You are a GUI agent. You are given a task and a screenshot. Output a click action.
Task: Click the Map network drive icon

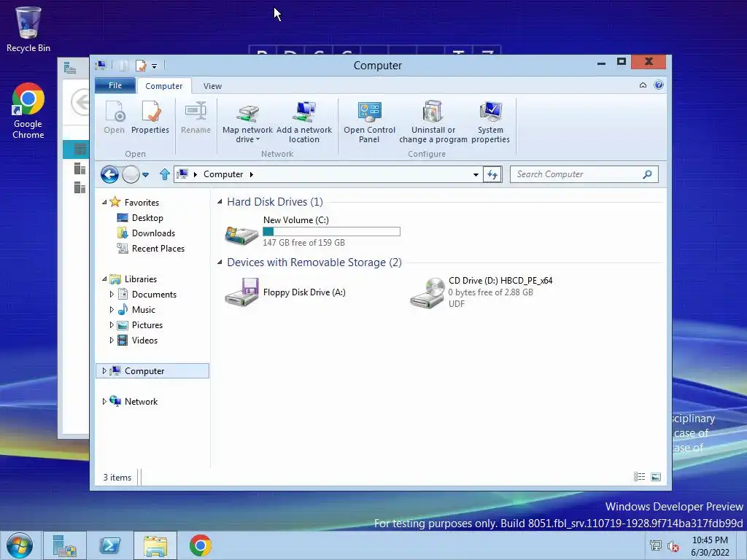coord(247,112)
